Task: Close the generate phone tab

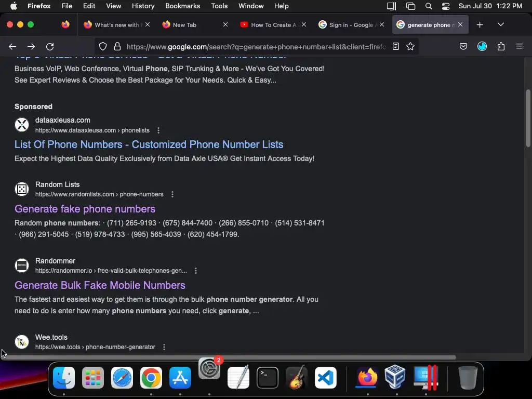Action: (x=460, y=24)
